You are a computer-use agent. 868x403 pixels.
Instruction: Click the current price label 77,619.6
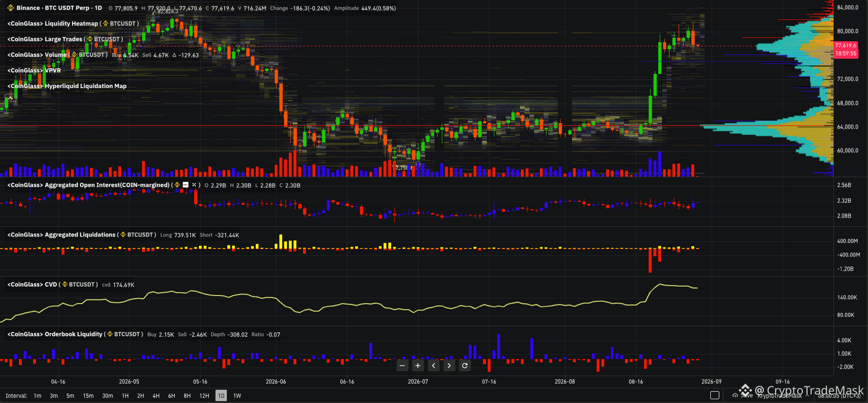pos(846,46)
